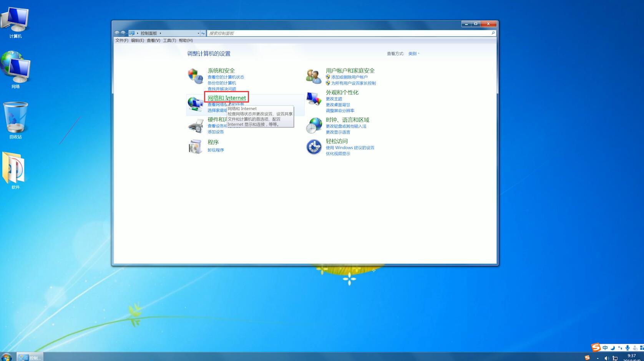The image size is (644, 361).
Task: Open the 帮助(H) menu
Action: 186,40
